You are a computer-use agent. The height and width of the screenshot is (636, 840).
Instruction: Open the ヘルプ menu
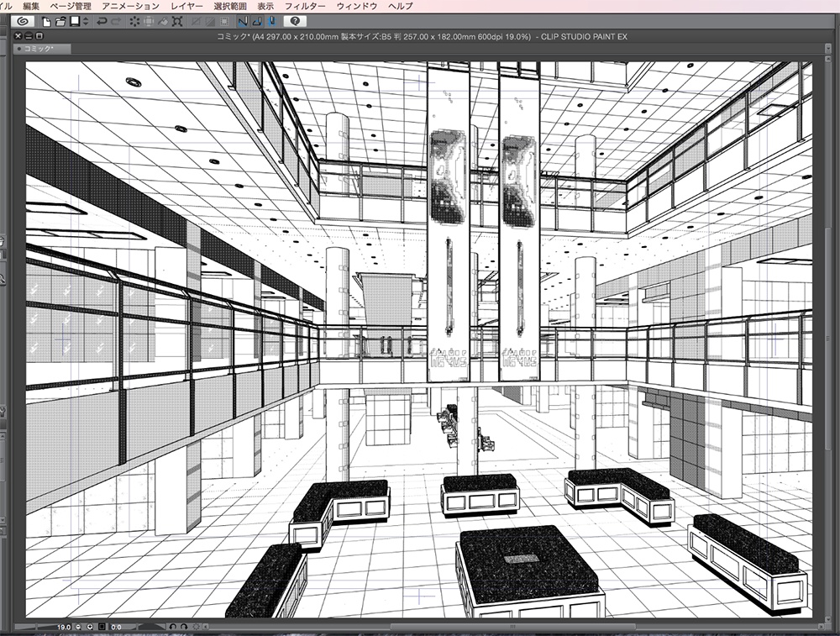pos(401,7)
